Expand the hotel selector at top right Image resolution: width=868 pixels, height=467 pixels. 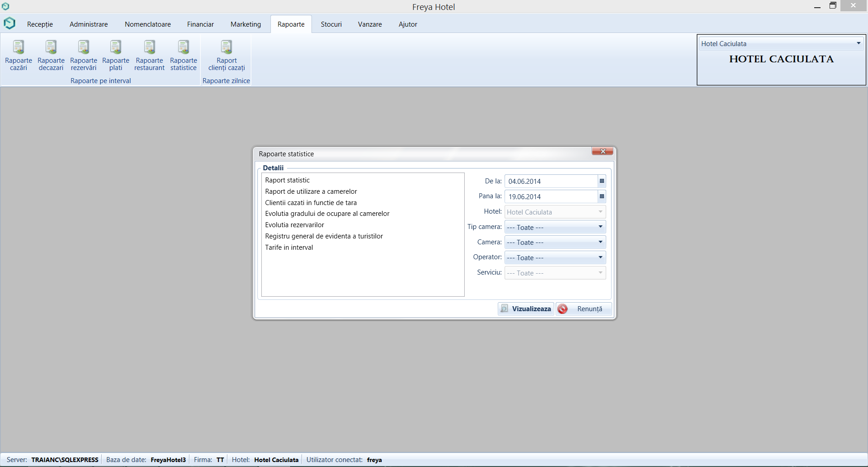[x=858, y=43]
